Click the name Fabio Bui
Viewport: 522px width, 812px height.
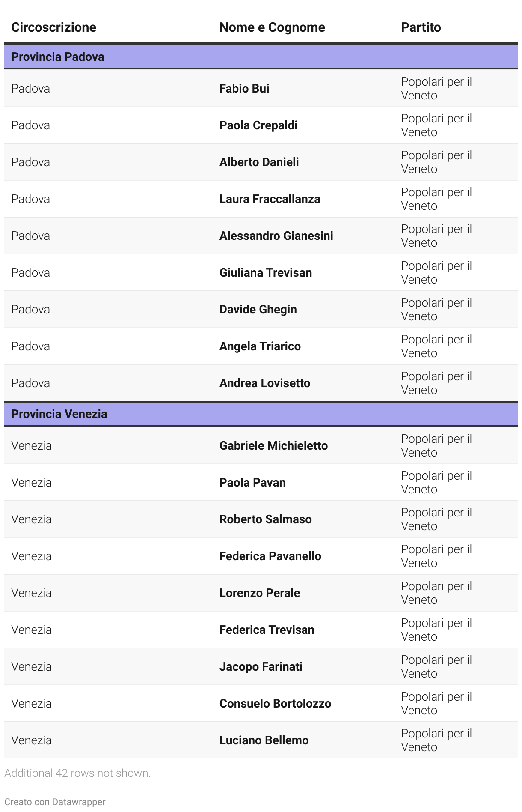tap(244, 89)
